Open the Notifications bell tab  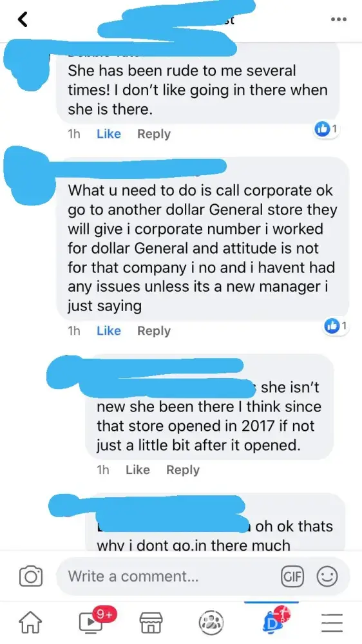click(x=272, y=621)
